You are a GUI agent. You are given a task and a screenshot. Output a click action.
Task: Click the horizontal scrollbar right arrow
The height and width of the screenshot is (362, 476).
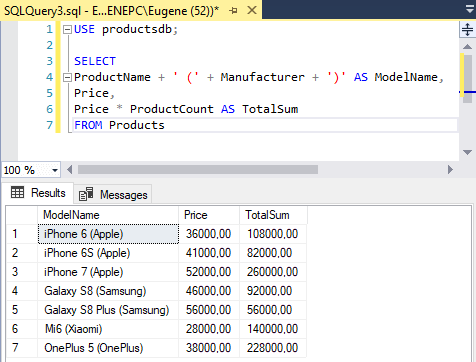[450, 170]
